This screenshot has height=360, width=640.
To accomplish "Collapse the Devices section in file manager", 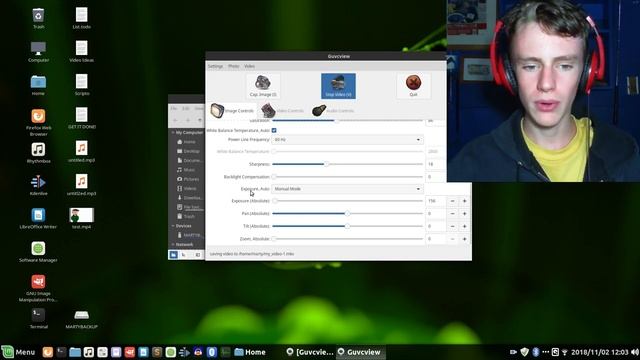I will (173, 226).
